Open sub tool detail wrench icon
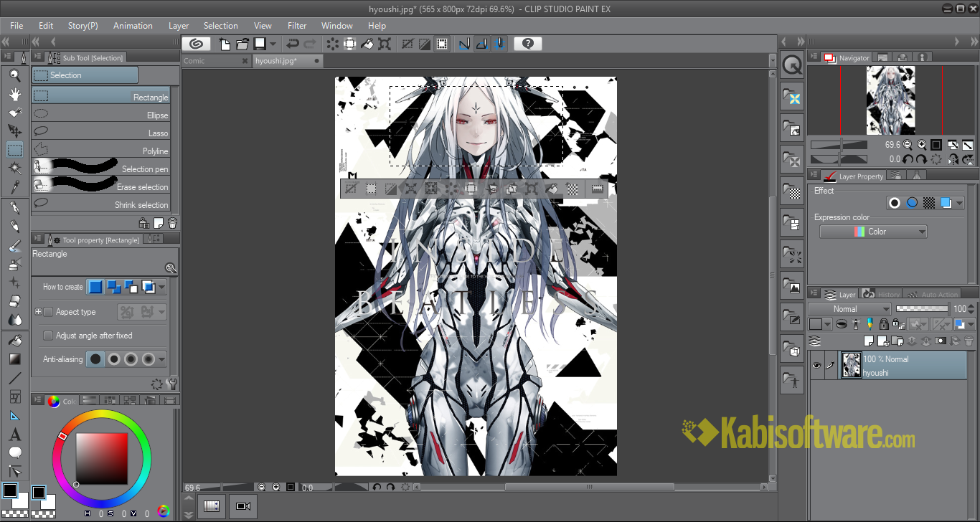The height and width of the screenshot is (522, 980). click(x=171, y=384)
